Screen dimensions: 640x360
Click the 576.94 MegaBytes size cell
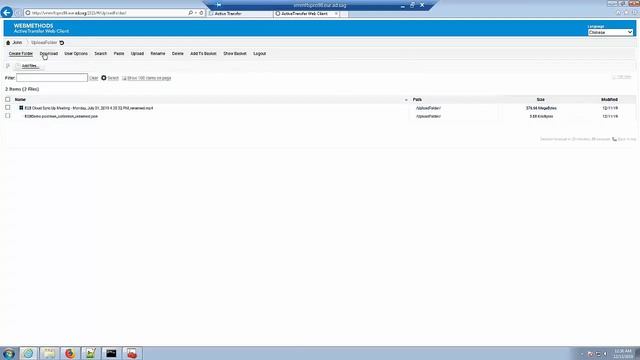pos(541,108)
